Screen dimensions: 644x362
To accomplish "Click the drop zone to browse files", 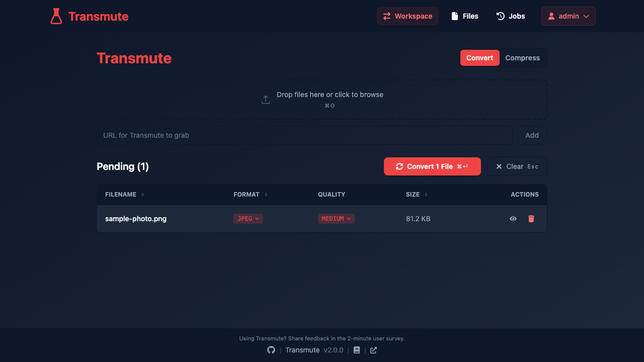I will click(322, 100).
